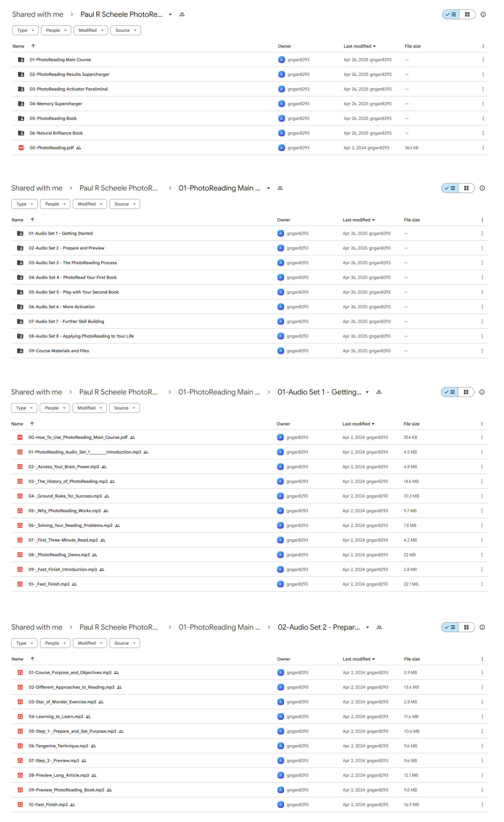Image resolution: width=504 pixels, height=822 pixels.
Task: Open 09-Preview_PhotoReading_Book.mp3 file
Action: [66, 790]
